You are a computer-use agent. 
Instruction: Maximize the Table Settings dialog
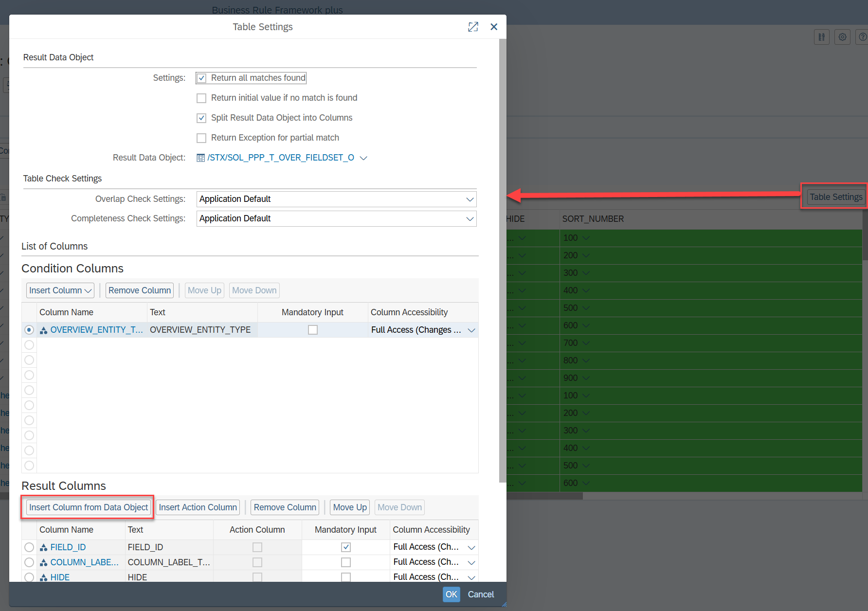coord(473,27)
